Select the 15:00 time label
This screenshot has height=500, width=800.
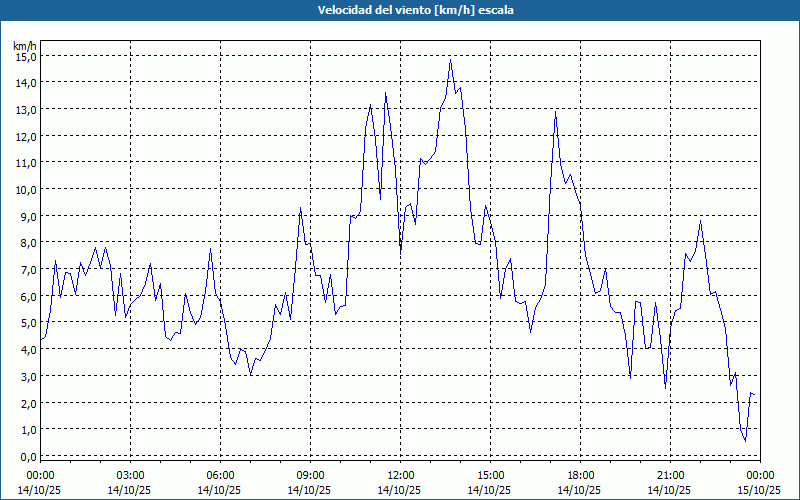click(490, 475)
